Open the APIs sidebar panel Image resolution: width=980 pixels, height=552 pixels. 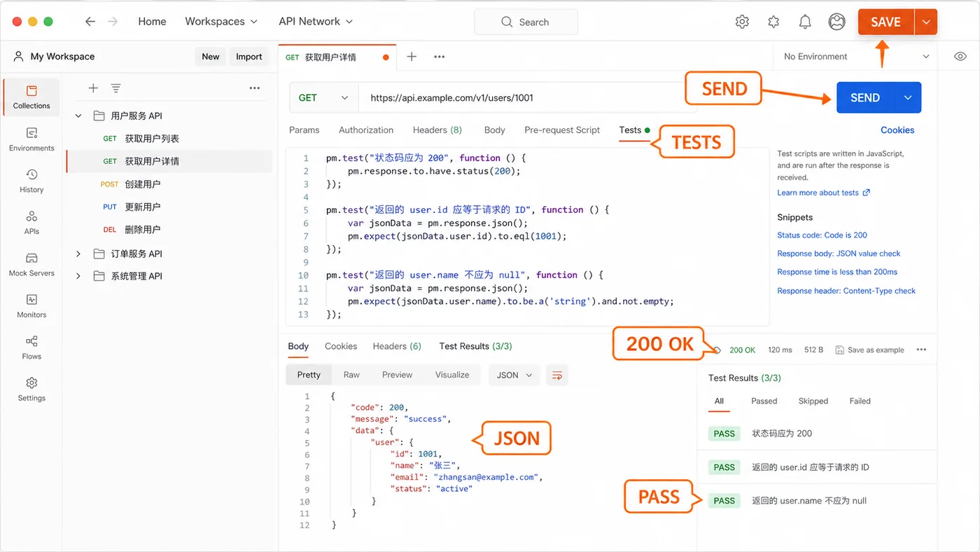click(31, 222)
